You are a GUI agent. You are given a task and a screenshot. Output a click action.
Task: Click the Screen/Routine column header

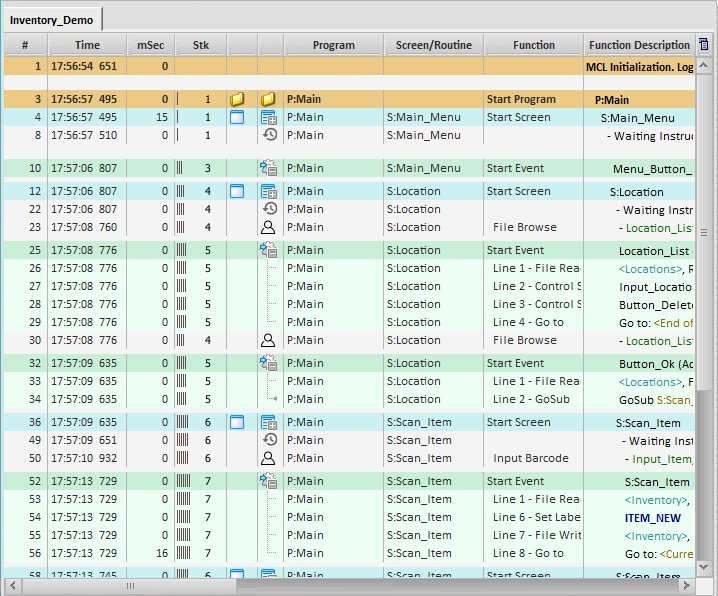click(x=433, y=45)
